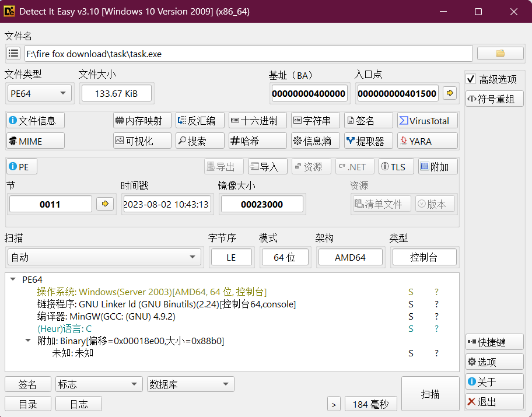Click the LE 字节序 field

click(232, 257)
